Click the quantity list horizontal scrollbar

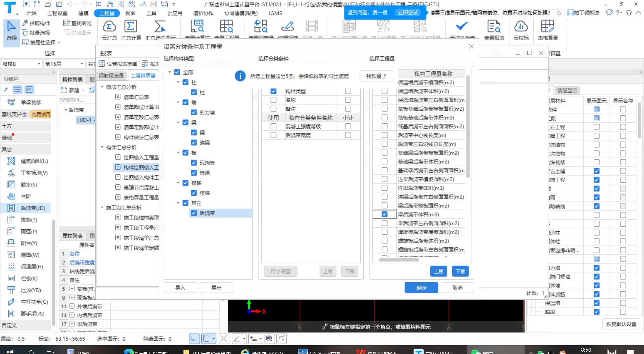point(398,259)
